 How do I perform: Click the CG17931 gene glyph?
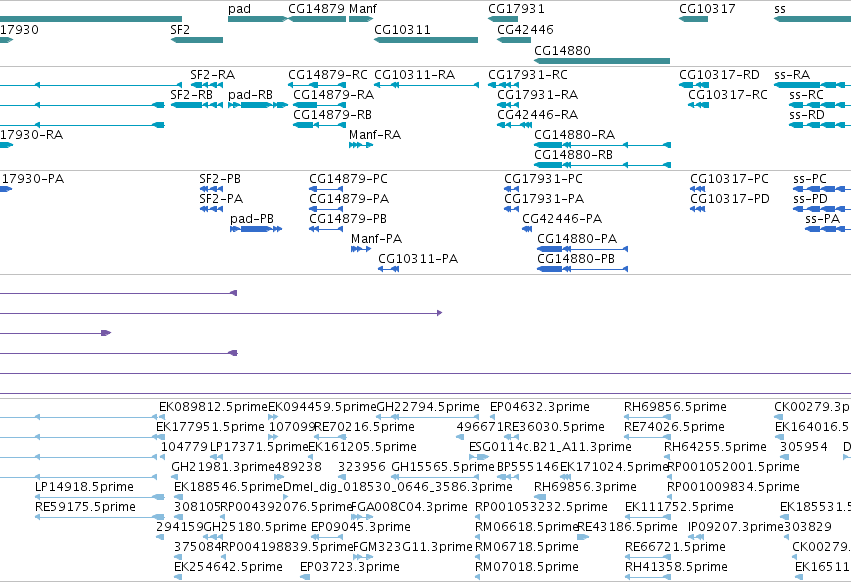coord(503,19)
